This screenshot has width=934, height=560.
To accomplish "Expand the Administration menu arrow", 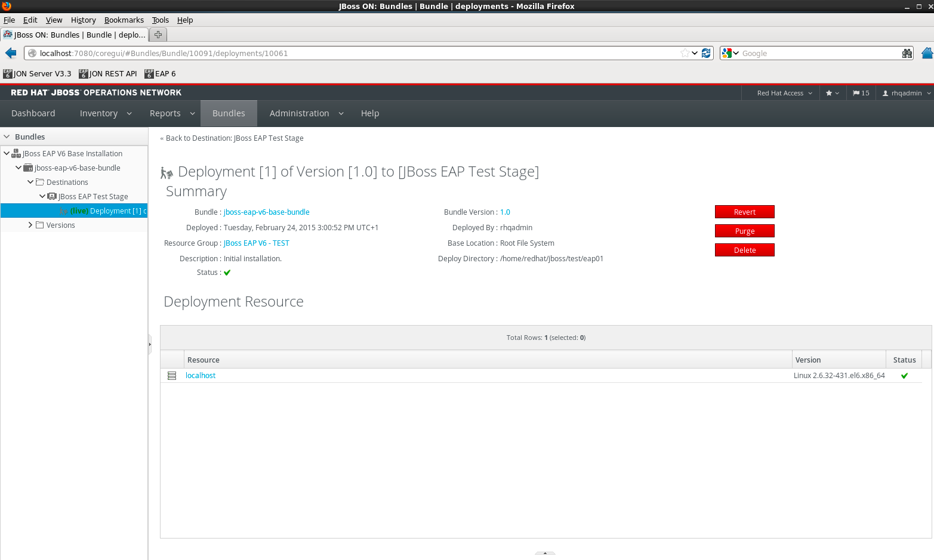I will (341, 113).
